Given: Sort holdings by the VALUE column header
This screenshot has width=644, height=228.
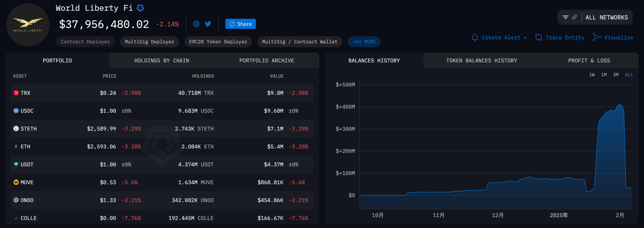Looking at the screenshot, I should [277, 76].
